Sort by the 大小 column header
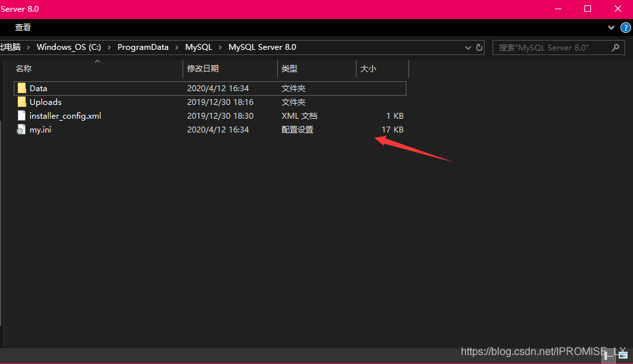The height and width of the screenshot is (364, 633). click(382, 68)
